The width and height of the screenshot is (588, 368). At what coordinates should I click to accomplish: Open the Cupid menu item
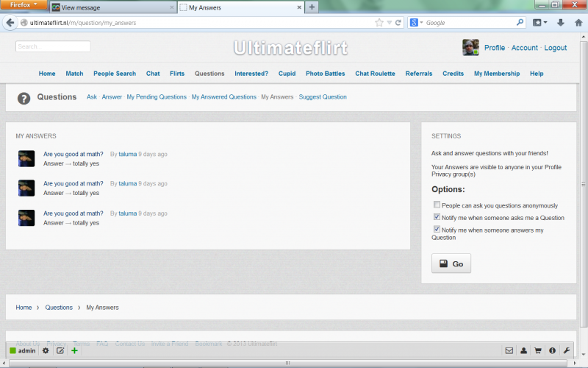(287, 74)
